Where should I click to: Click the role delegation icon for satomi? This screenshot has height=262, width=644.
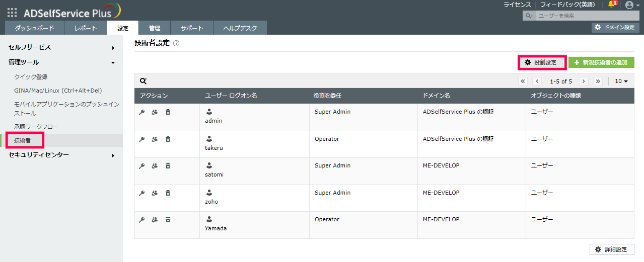155,166
